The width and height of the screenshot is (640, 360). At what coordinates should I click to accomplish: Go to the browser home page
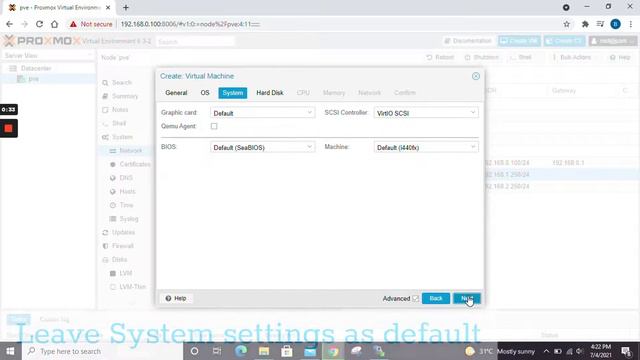pyautogui.click(x=54, y=24)
